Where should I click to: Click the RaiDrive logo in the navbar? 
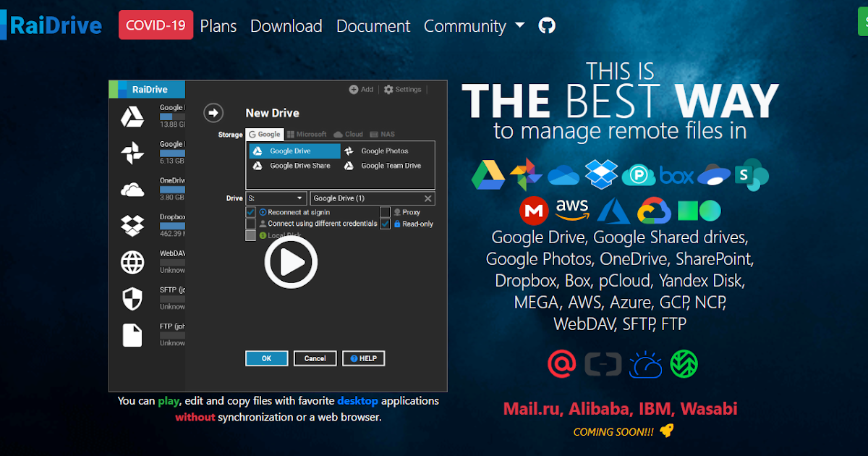[x=51, y=26]
